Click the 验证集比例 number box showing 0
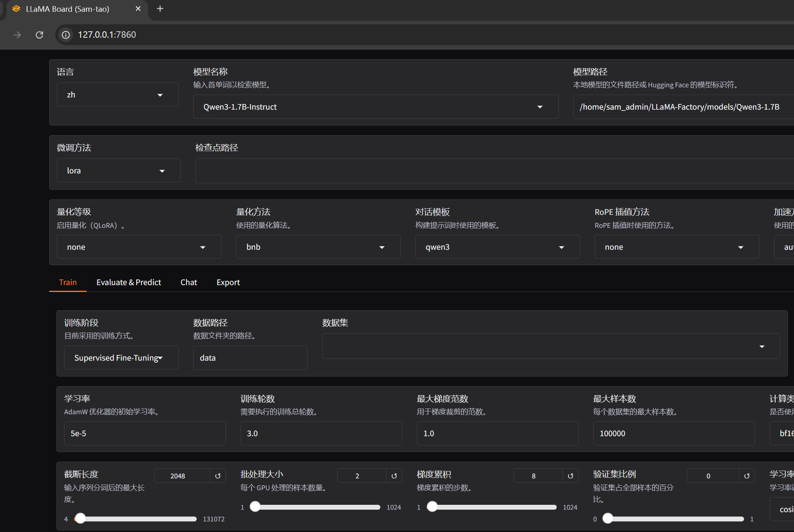 coord(713,476)
